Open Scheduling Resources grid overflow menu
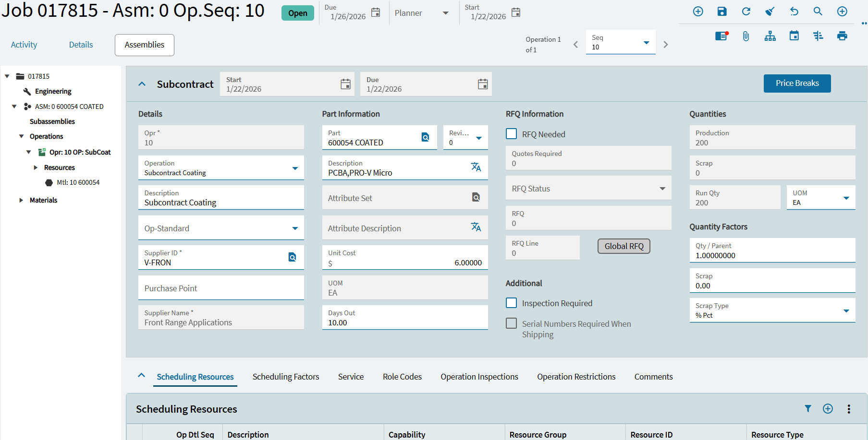 click(x=849, y=409)
